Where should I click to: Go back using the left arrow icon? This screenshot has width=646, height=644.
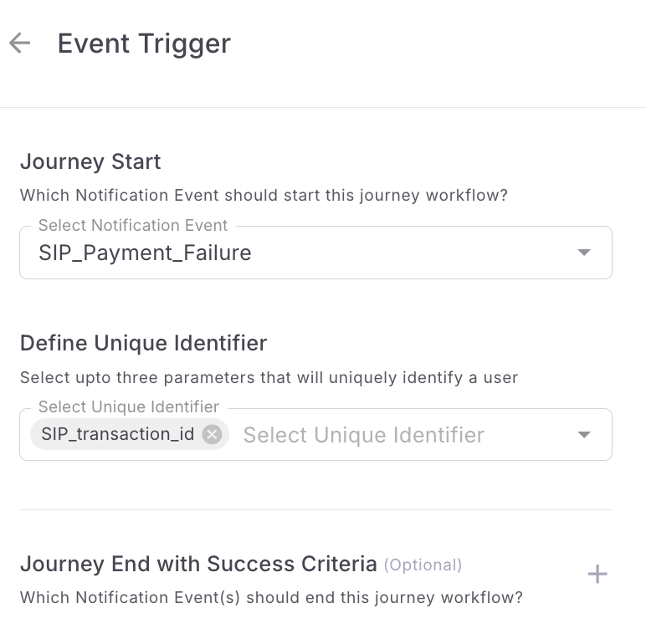(x=19, y=43)
